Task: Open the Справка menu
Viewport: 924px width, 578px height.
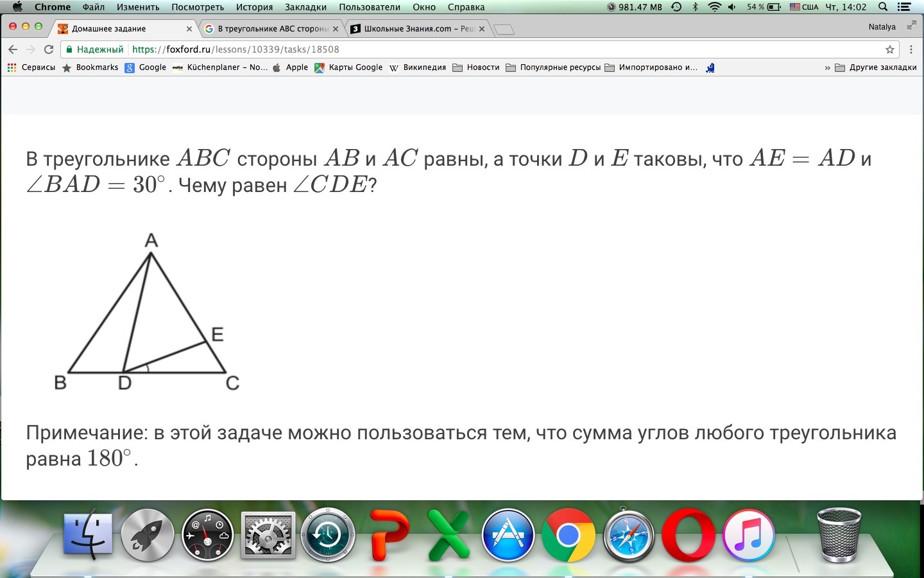Action: coord(466,7)
